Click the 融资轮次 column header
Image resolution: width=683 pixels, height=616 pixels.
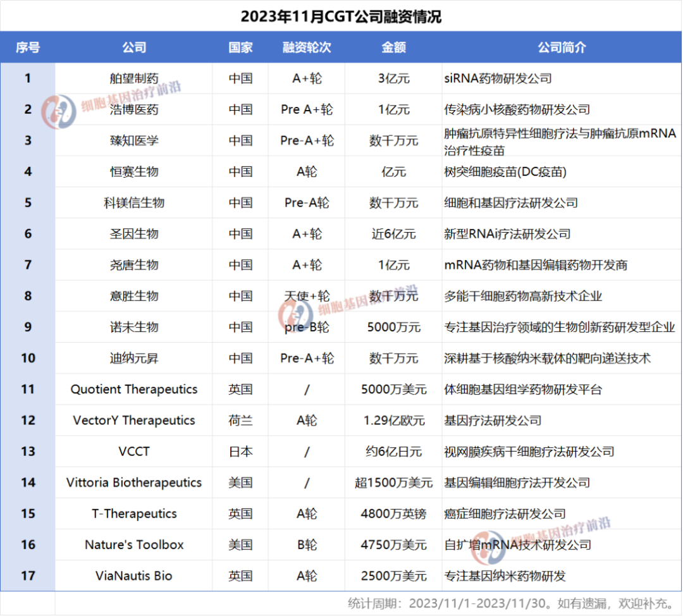pos(307,47)
